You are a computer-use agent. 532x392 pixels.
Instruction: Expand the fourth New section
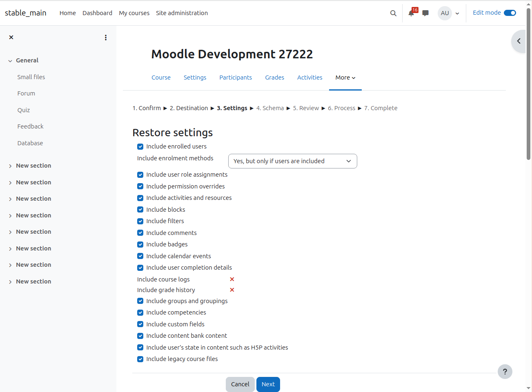point(10,216)
